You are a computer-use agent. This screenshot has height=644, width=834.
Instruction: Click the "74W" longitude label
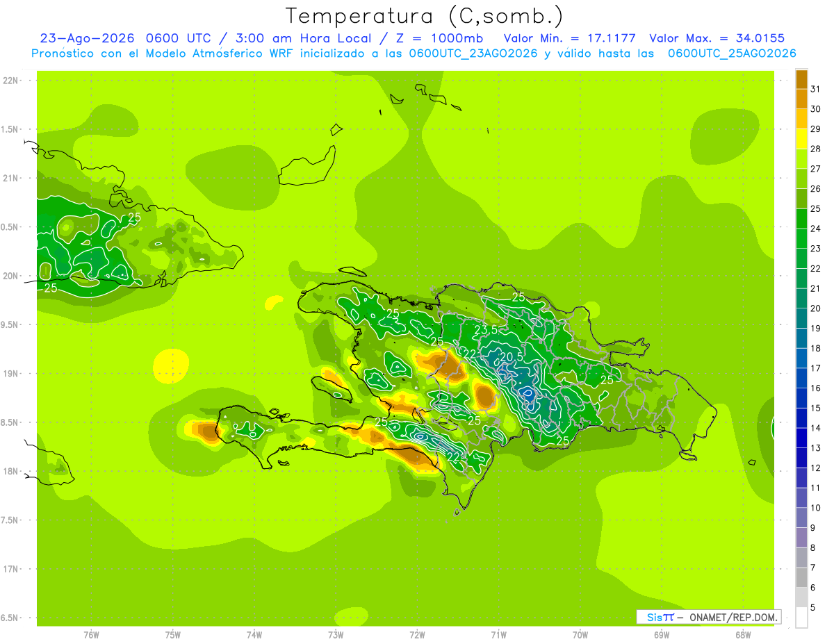[x=254, y=635]
